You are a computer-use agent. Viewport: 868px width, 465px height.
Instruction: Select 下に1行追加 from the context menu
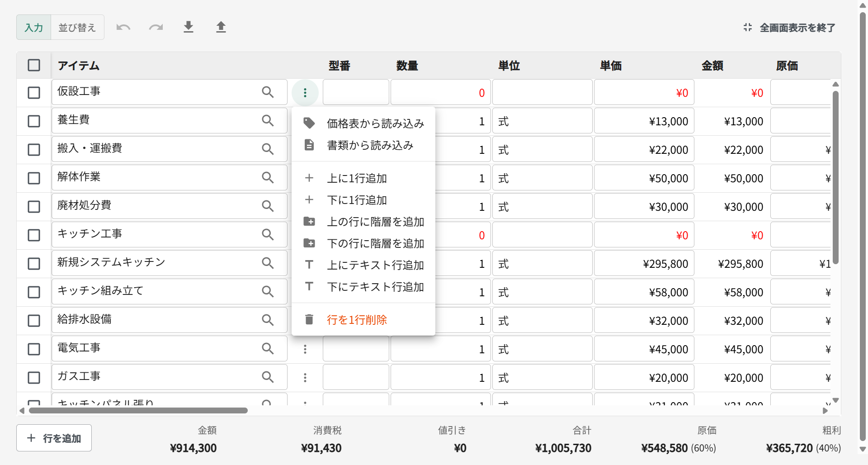click(x=357, y=199)
